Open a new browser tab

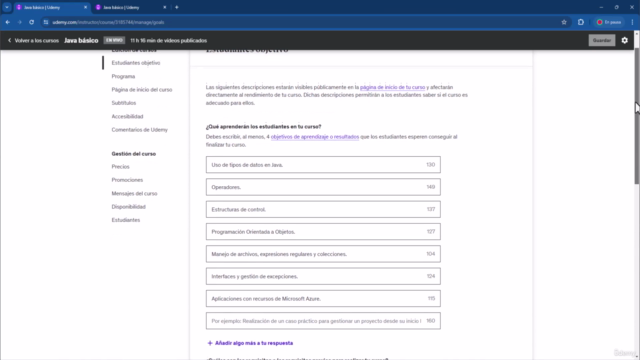pos(177,7)
